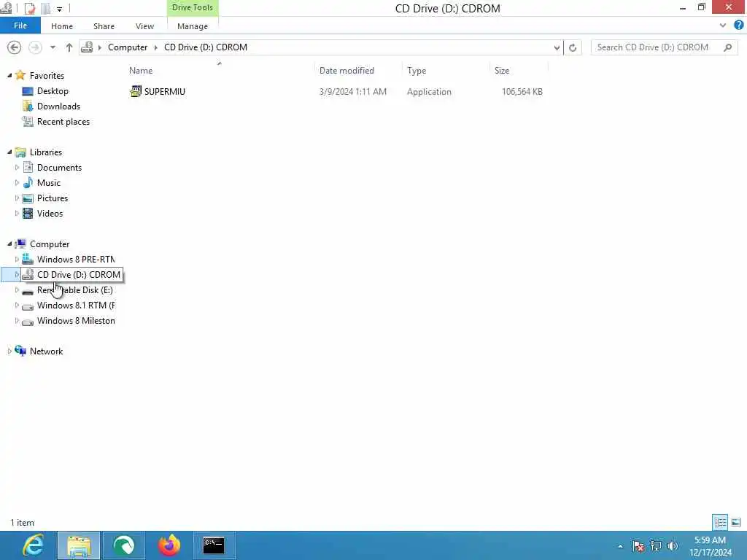Sort files by the Name column

(141, 71)
